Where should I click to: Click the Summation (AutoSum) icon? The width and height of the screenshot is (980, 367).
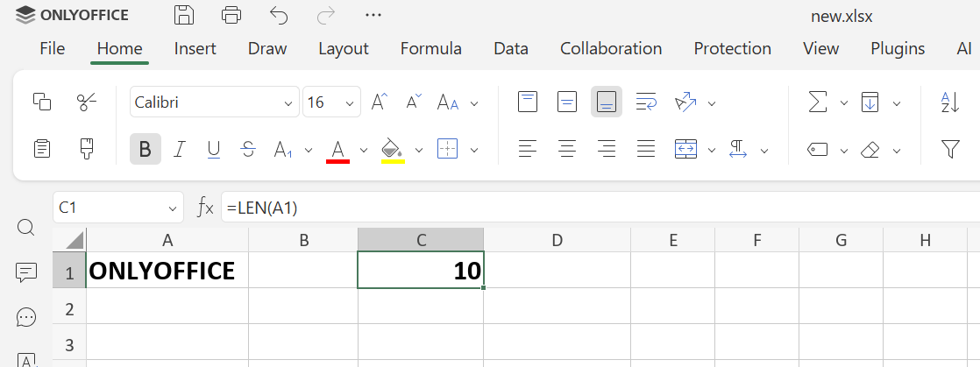tap(818, 102)
